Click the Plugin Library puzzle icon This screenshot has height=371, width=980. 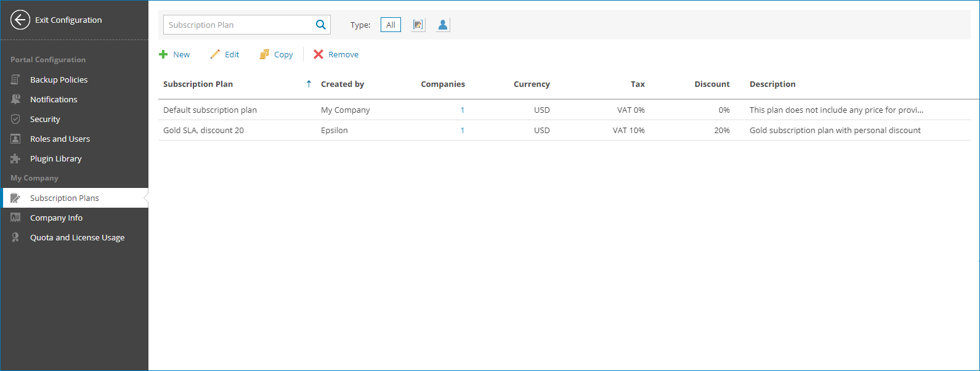[15, 158]
